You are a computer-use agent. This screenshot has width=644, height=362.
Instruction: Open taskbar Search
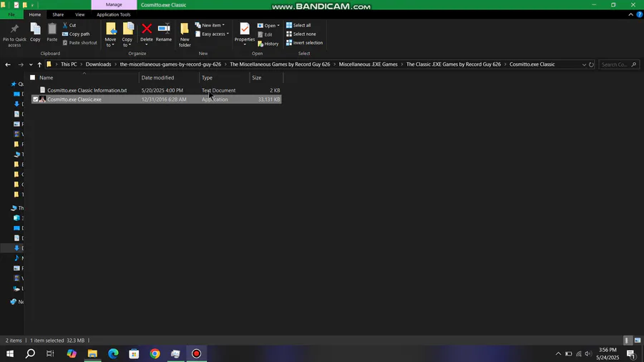30,353
